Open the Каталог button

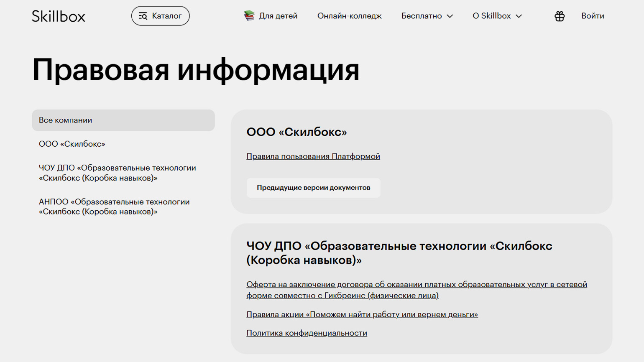(x=160, y=16)
